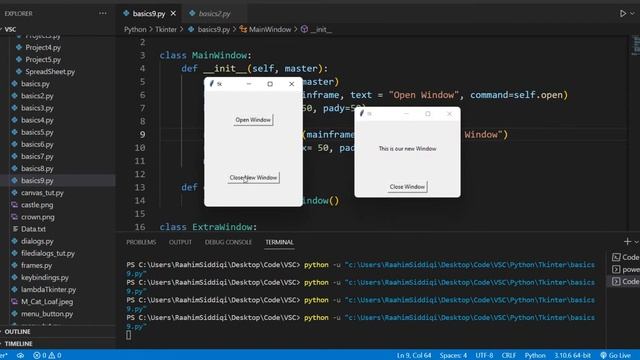Viewport: 640px width, 360px height.
Task: Switch to the DEBUG CONSOLE tab
Action: click(x=228, y=242)
